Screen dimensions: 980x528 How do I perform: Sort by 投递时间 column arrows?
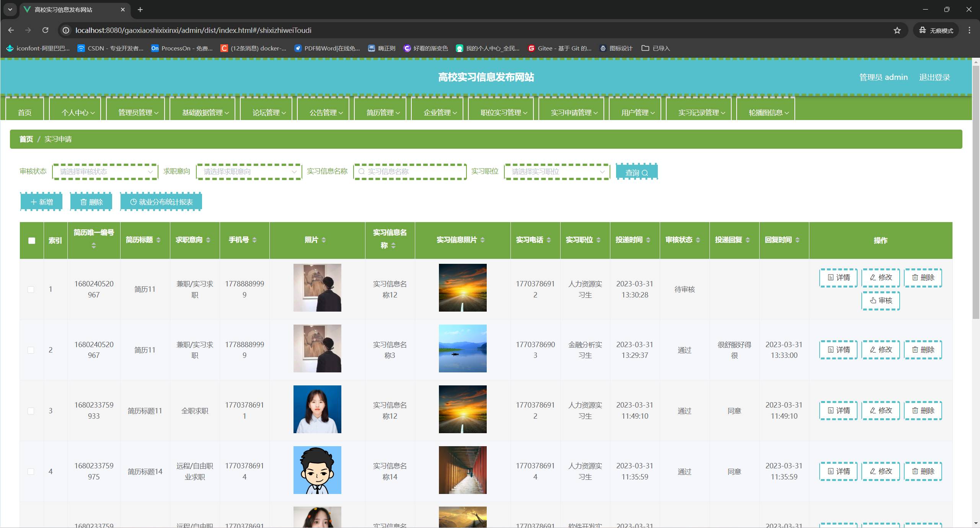tap(648, 240)
